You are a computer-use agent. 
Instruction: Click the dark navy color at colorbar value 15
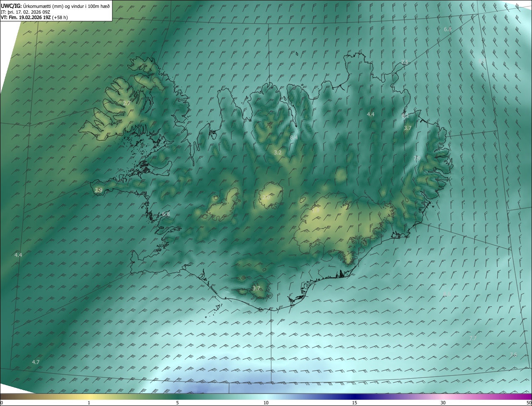355,396
